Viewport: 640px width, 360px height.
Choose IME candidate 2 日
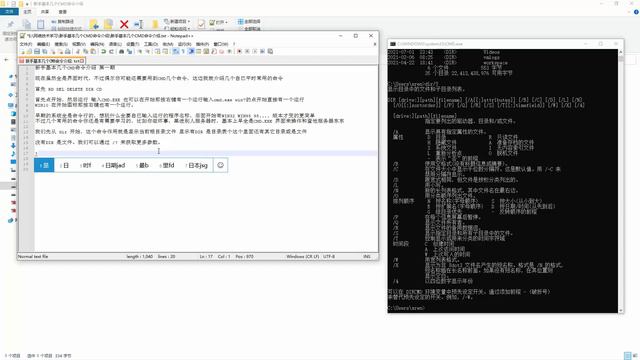pyautogui.click(x=64, y=165)
